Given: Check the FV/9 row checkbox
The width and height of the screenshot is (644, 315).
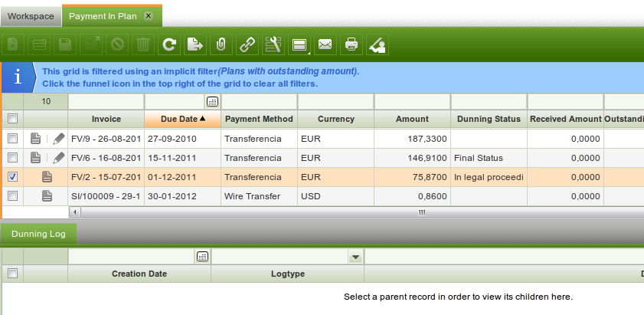Looking at the screenshot, I should click(13, 139).
